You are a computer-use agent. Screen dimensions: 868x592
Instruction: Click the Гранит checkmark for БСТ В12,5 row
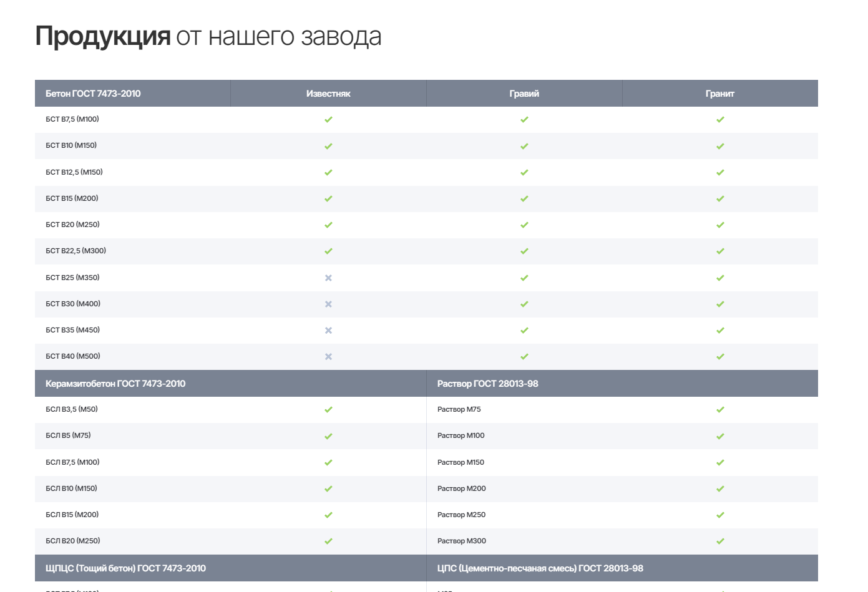coord(720,172)
